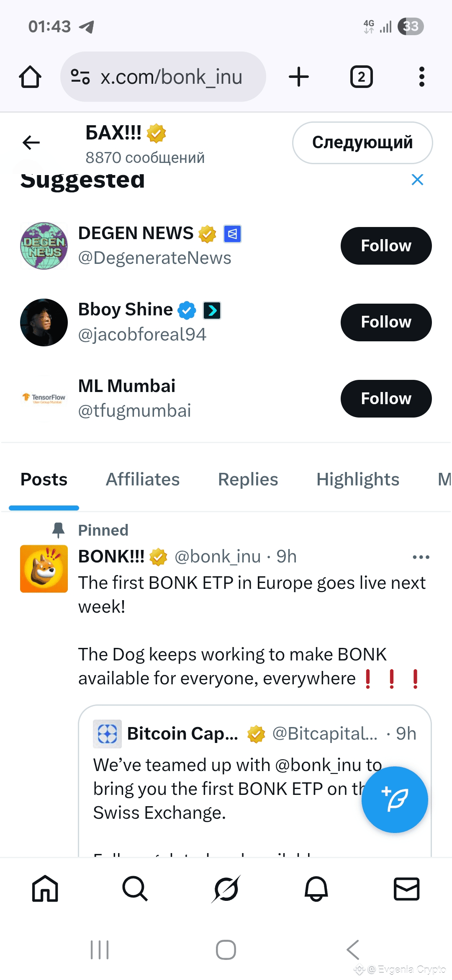
Task: Switch to the Affiliates tab
Action: [142, 480]
